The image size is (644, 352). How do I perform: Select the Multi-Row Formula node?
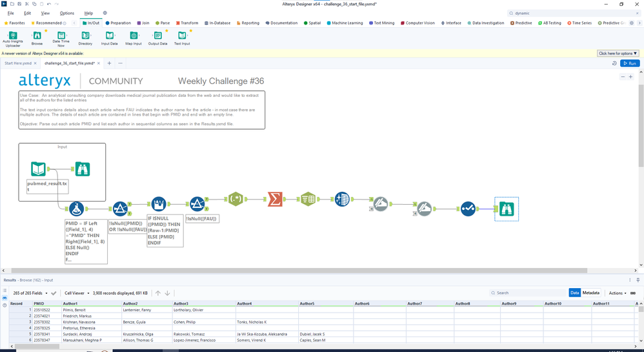tap(159, 204)
